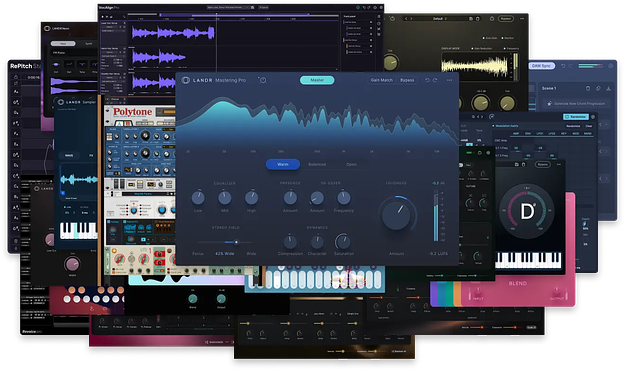Click the Clear button in Modulation matrix

click(x=588, y=126)
